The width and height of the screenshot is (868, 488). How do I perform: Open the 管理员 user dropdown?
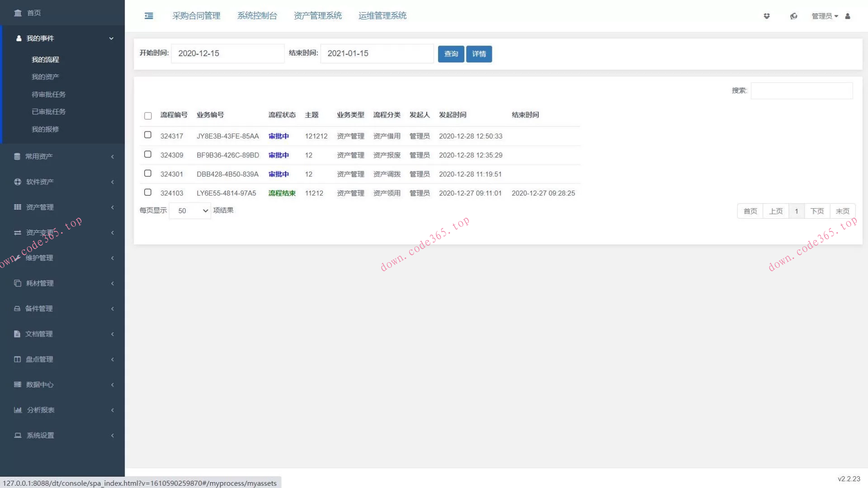tap(825, 16)
